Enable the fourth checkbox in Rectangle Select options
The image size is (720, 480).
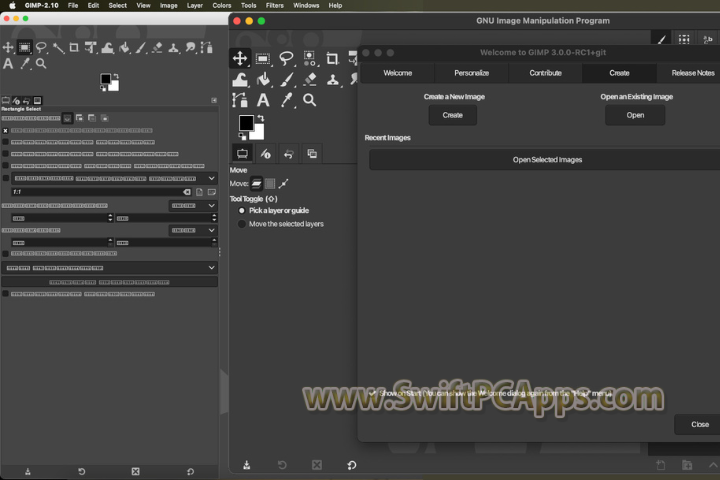pos(6,166)
